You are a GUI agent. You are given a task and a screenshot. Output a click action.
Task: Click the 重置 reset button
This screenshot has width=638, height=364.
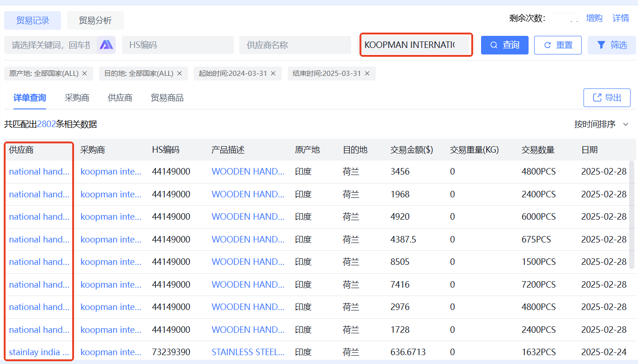[x=558, y=45]
